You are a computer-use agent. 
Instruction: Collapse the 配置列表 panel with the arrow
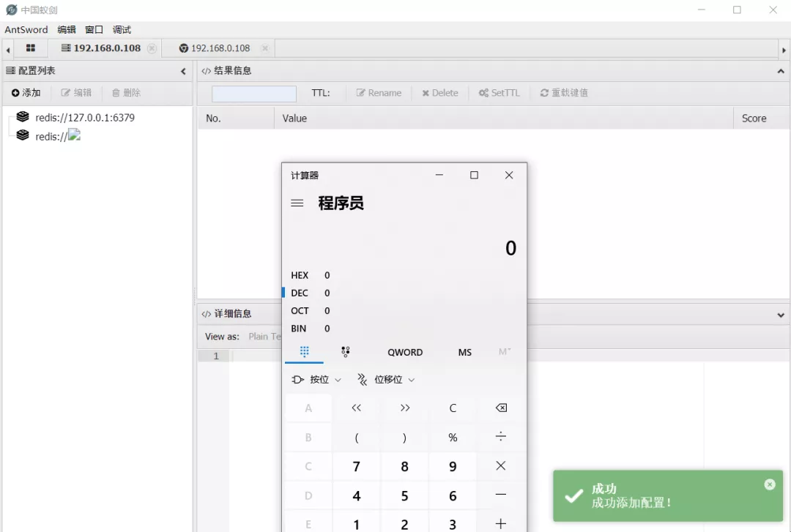[x=183, y=72]
